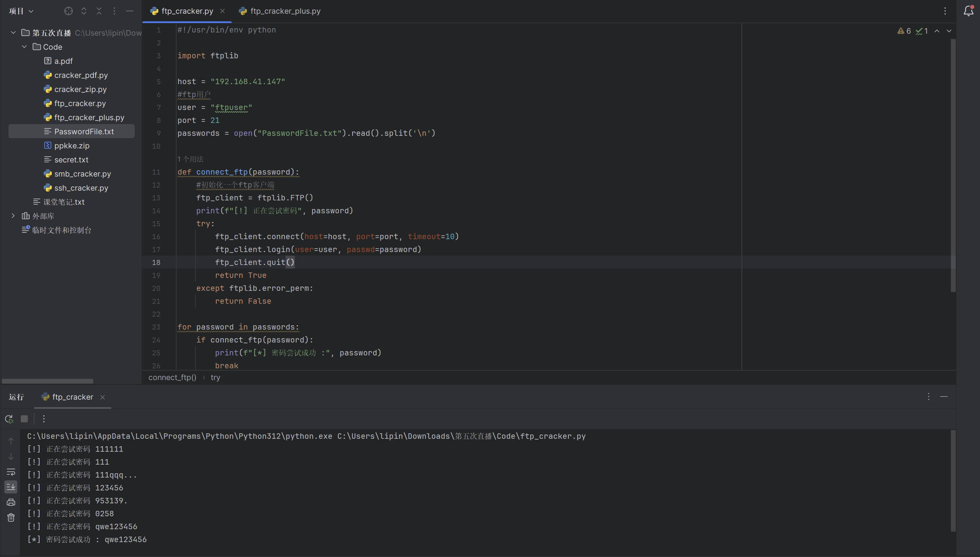Image resolution: width=980 pixels, height=557 pixels.
Task: Open ssh_cracker.py file
Action: click(x=81, y=188)
